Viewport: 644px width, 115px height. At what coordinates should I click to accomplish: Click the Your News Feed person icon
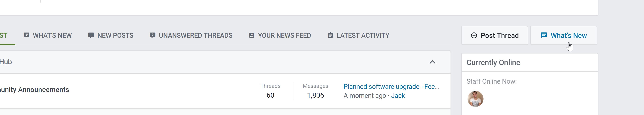(x=251, y=35)
